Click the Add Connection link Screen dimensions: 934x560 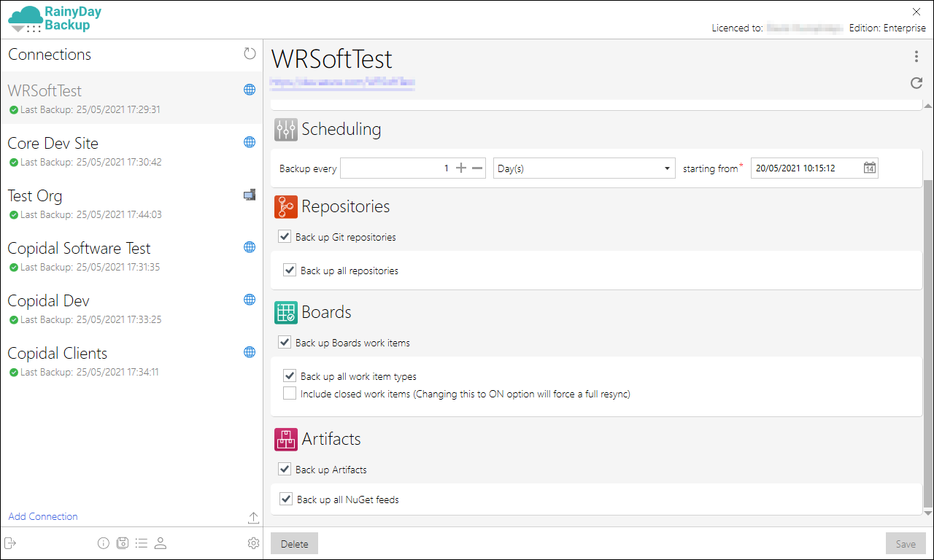(x=43, y=516)
